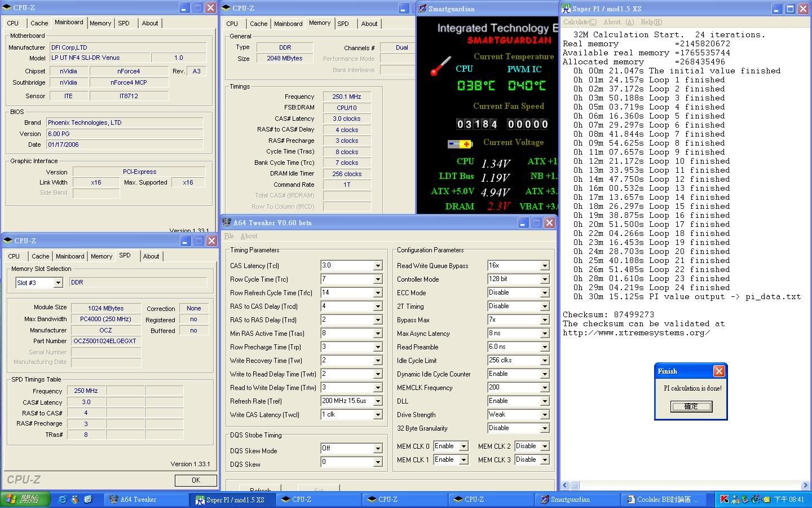Expand the Max Async Latency dropdown

tap(545, 334)
